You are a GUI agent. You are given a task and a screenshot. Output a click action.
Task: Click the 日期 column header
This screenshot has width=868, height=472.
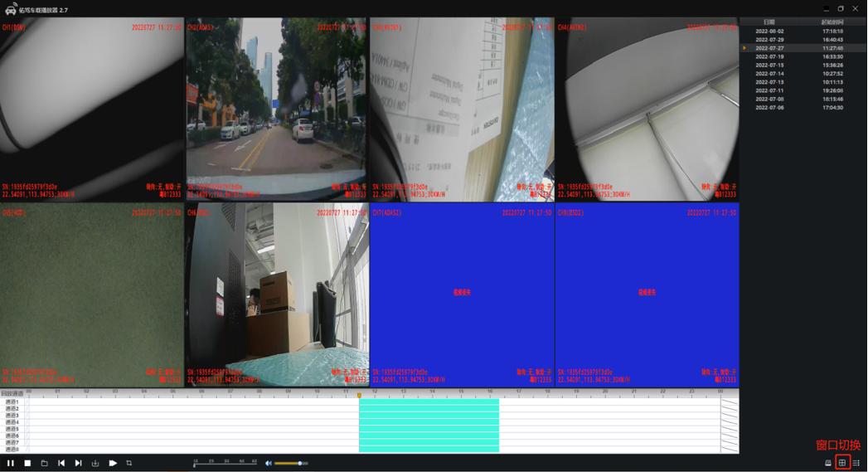pos(769,22)
